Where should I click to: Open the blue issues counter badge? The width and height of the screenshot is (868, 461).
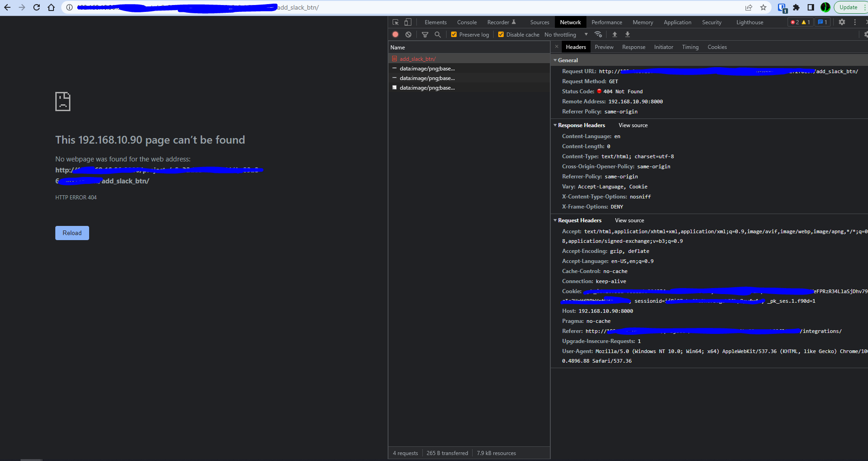click(822, 22)
